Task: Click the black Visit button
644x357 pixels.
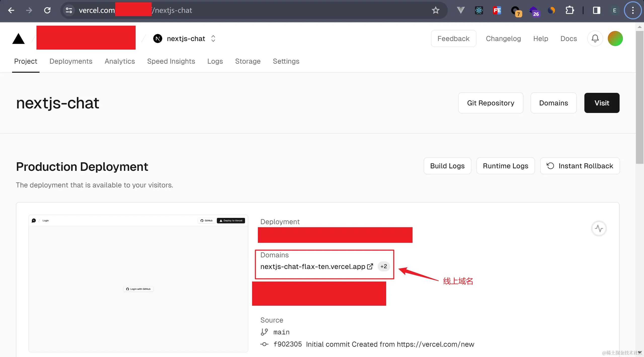Action: coord(602,103)
